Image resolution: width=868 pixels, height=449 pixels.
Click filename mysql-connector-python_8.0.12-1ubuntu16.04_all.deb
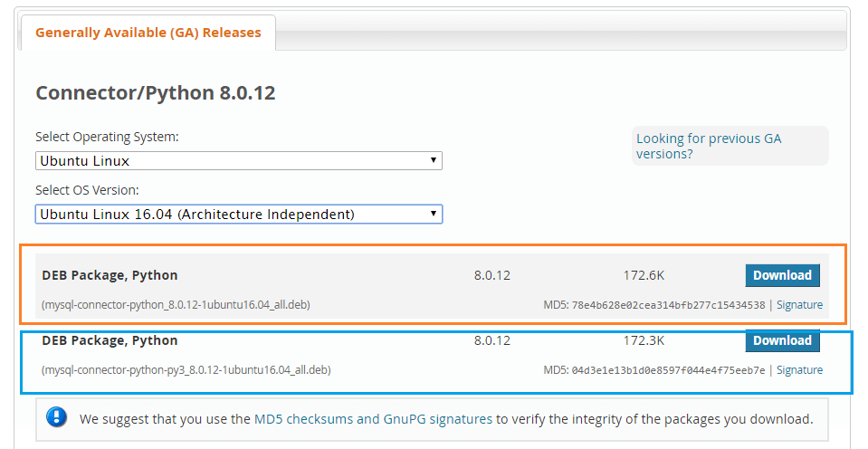[176, 304]
